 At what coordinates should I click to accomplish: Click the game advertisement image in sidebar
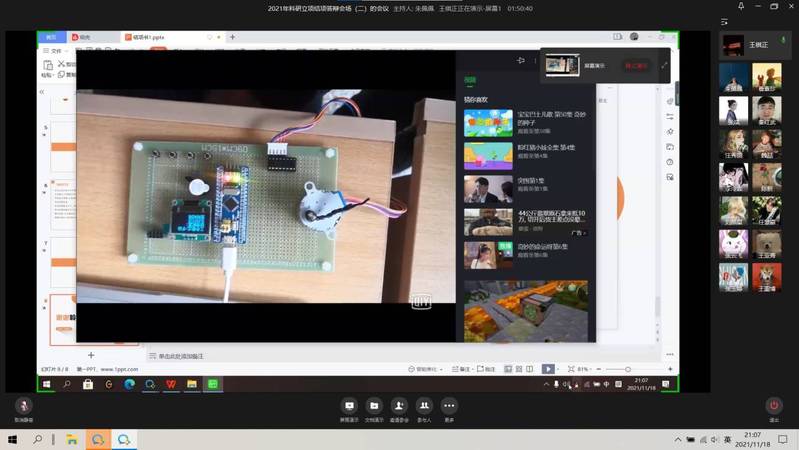526,311
